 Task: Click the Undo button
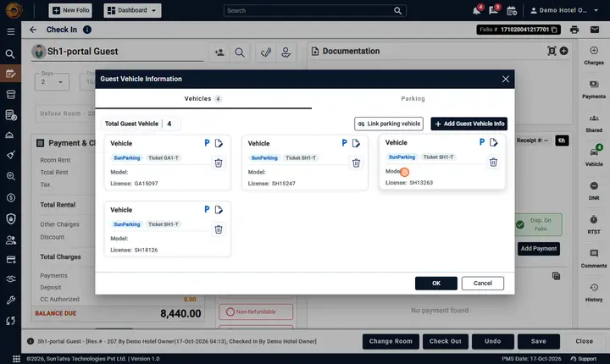pyautogui.click(x=492, y=341)
